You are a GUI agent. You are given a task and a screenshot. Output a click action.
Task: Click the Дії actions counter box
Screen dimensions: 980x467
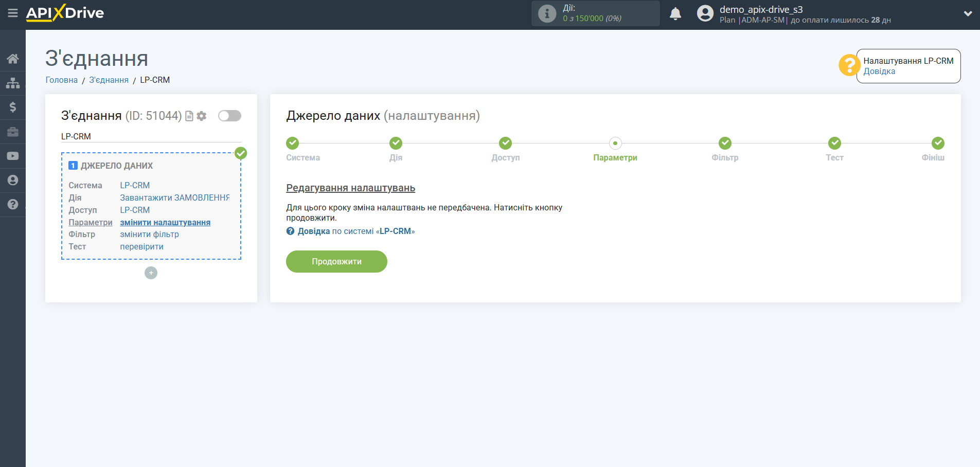click(x=595, y=13)
